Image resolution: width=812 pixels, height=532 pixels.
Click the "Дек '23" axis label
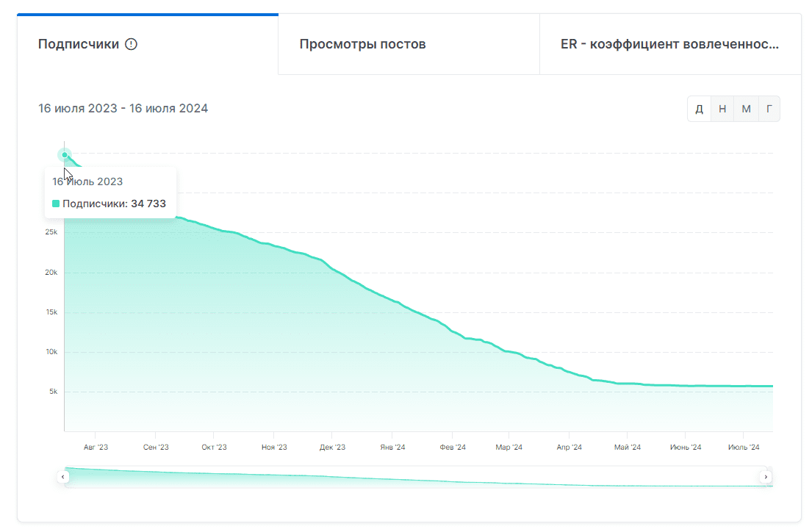click(333, 446)
